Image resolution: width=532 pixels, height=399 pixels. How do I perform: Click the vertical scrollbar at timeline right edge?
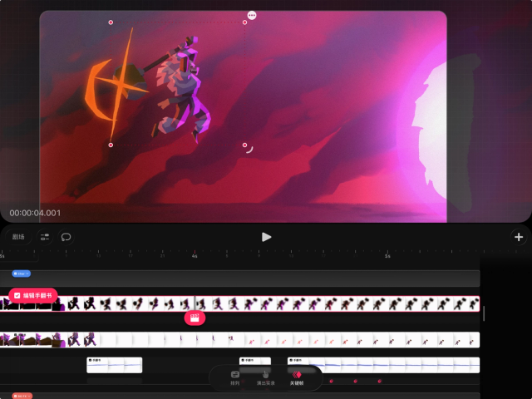click(484, 313)
